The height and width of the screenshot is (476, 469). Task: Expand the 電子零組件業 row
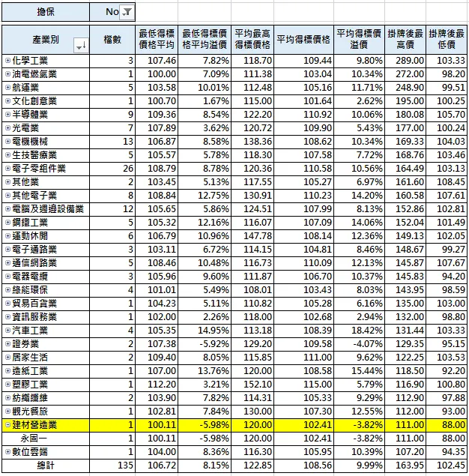click(8, 169)
